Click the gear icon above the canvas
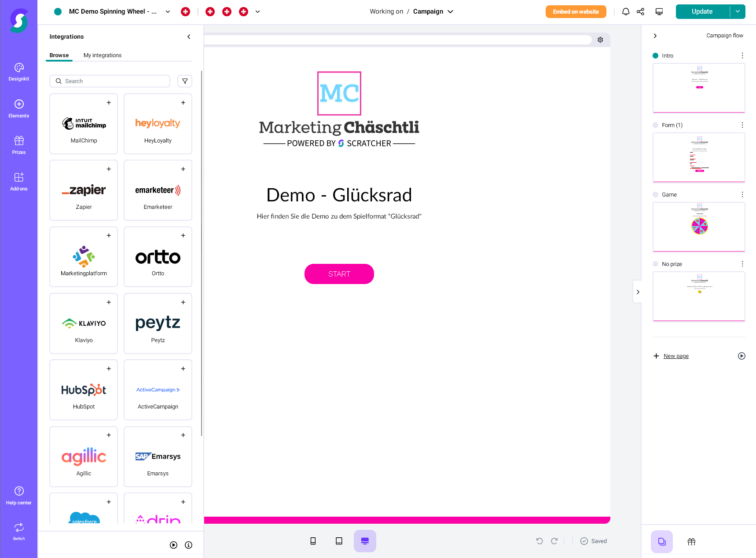 click(600, 40)
